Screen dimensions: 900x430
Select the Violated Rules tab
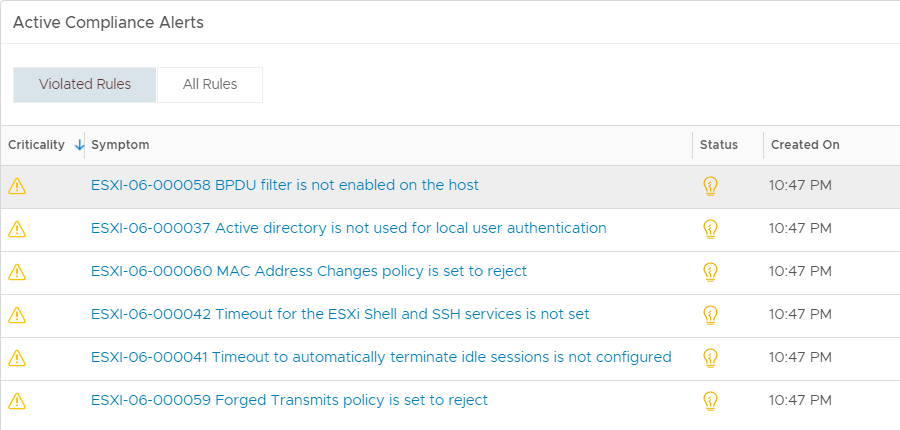point(84,84)
